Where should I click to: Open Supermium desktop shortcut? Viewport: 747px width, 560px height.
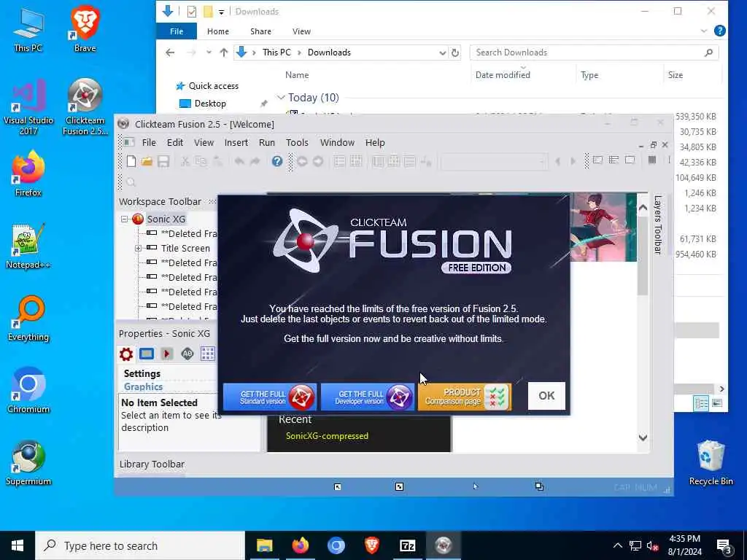point(28,463)
